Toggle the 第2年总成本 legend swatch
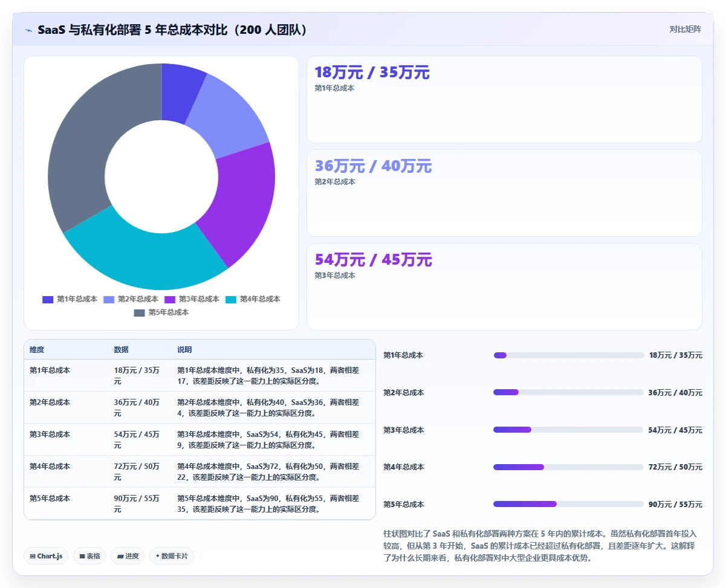This screenshot has width=726, height=588. 109,299
